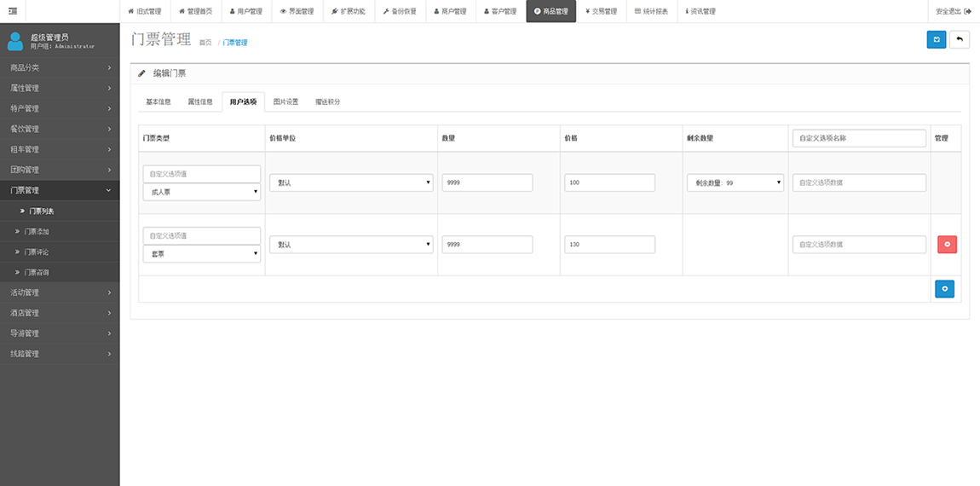Open 界面管理 in top navigation
The image size is (980, 486).
[297, 11]
